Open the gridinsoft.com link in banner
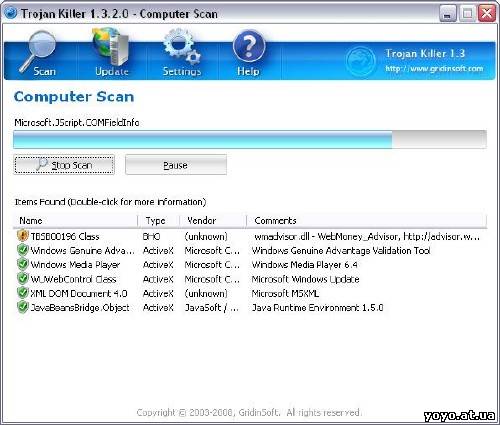 point(434,69)
